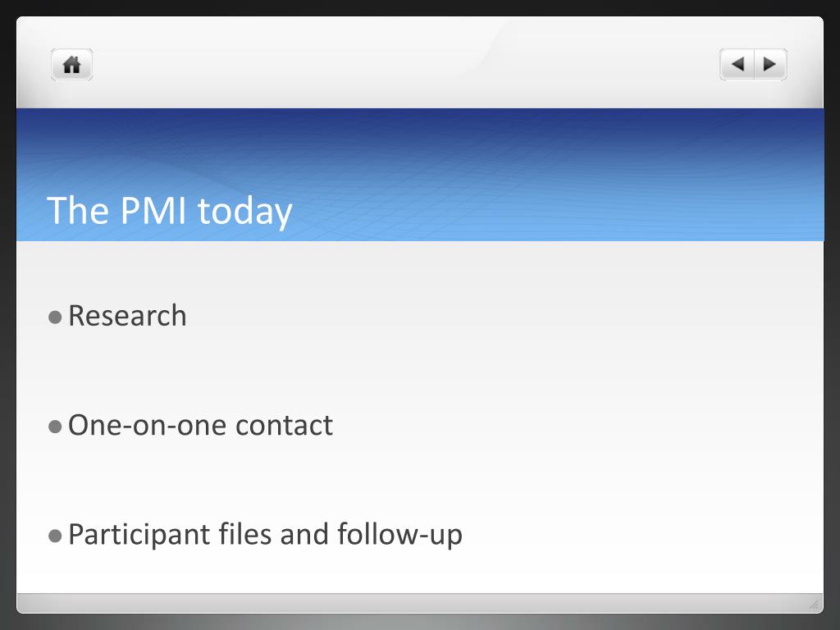Click the slide title The PMI today
Viewport: 840px width, 630px height.
click(x=169, y=211)
